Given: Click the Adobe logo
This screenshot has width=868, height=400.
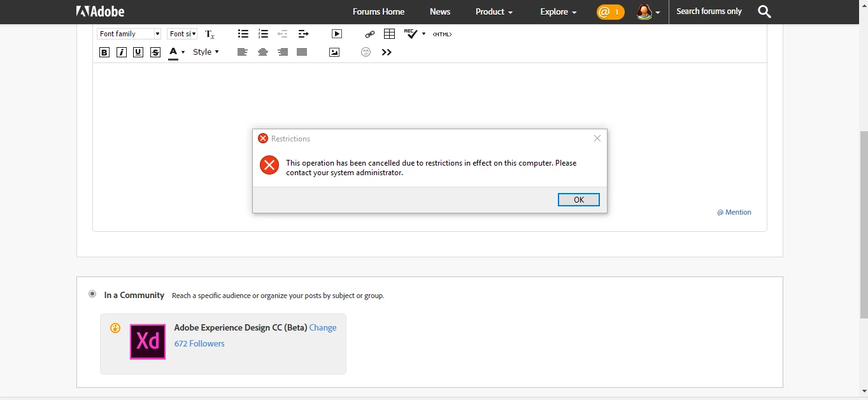Looking at the screenshot, I should click(101, 11).
